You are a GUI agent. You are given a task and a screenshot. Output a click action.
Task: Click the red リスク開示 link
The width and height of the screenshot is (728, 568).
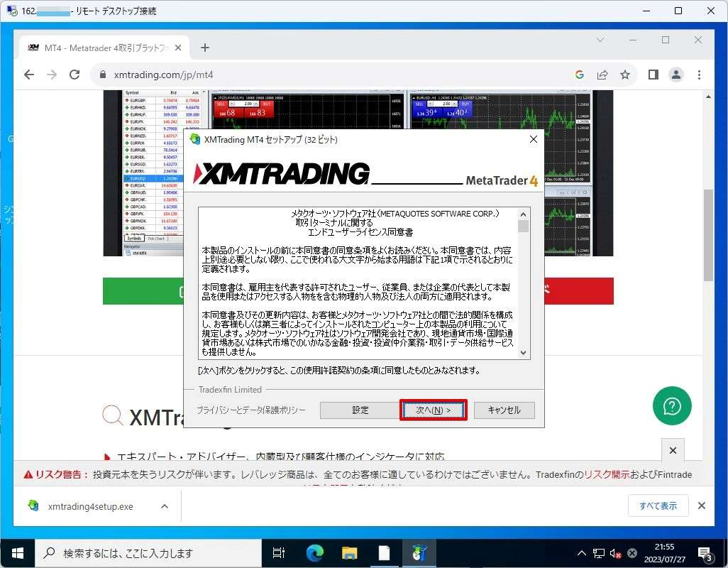pyautogui.click(x=607, y=475)
